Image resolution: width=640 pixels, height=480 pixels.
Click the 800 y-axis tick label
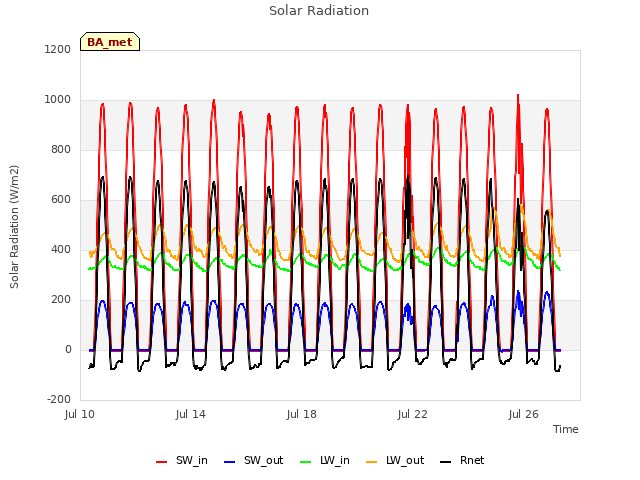(x=61, y=149)
